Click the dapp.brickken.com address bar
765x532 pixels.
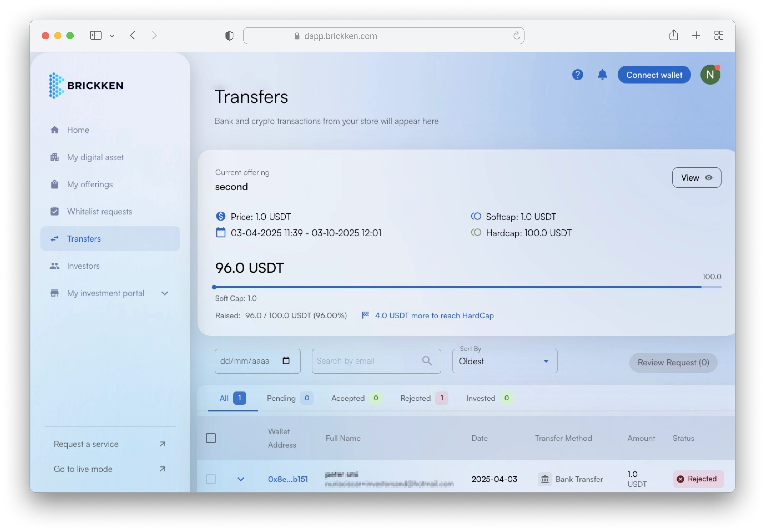384,36
